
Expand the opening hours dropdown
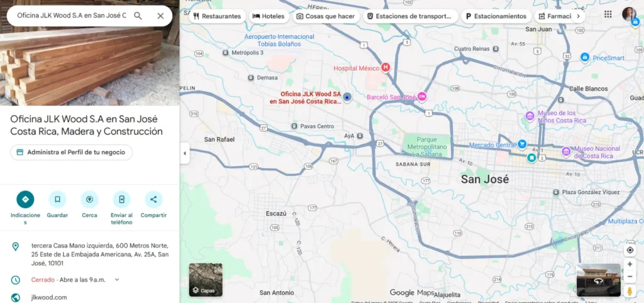tap(117, 280)
